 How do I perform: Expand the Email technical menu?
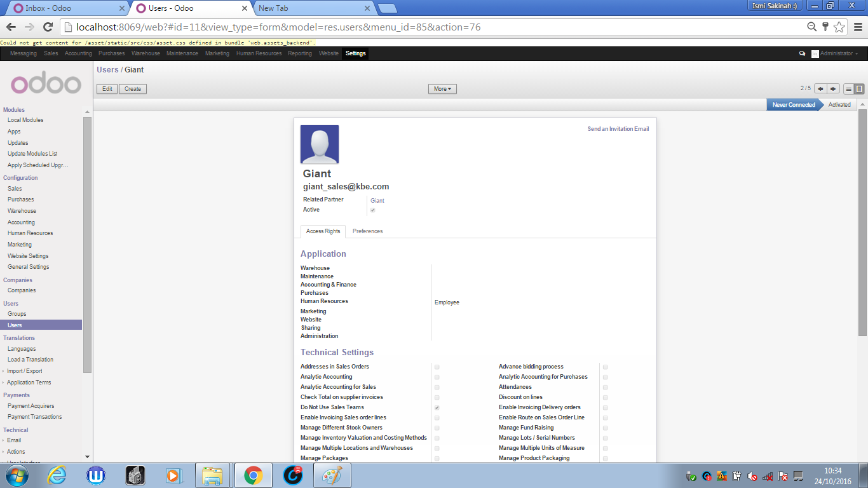(x=14, y=440)
